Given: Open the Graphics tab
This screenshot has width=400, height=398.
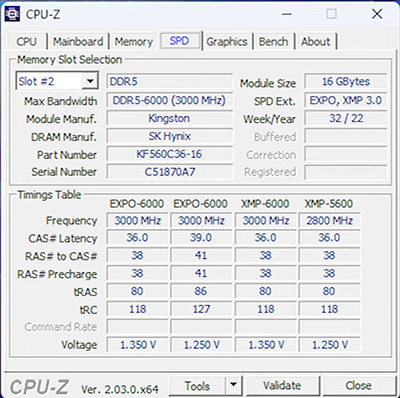Looking at the screenshot, I should [x=227, y=42].
